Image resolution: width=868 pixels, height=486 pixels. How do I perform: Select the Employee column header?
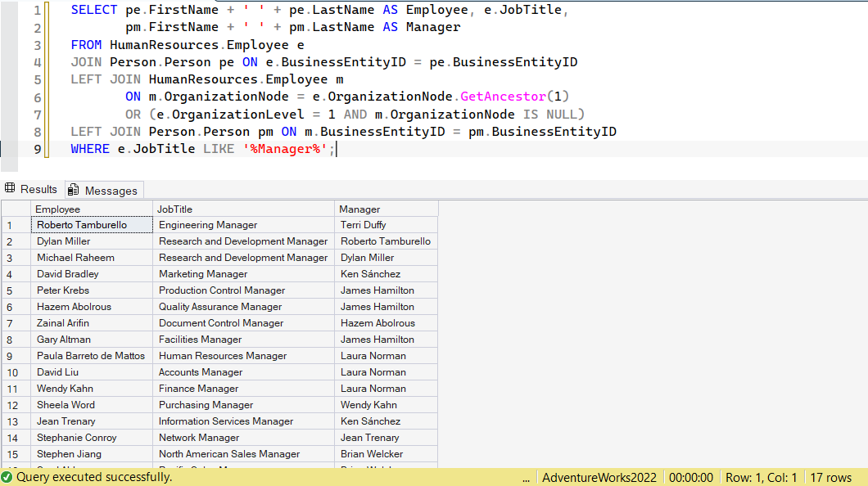coord(92,209)
